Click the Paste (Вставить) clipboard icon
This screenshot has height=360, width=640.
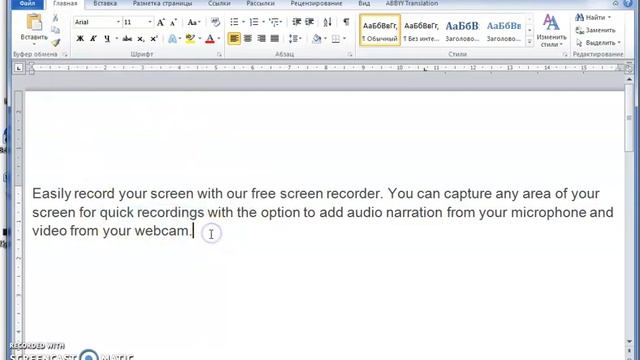[34, 22]
